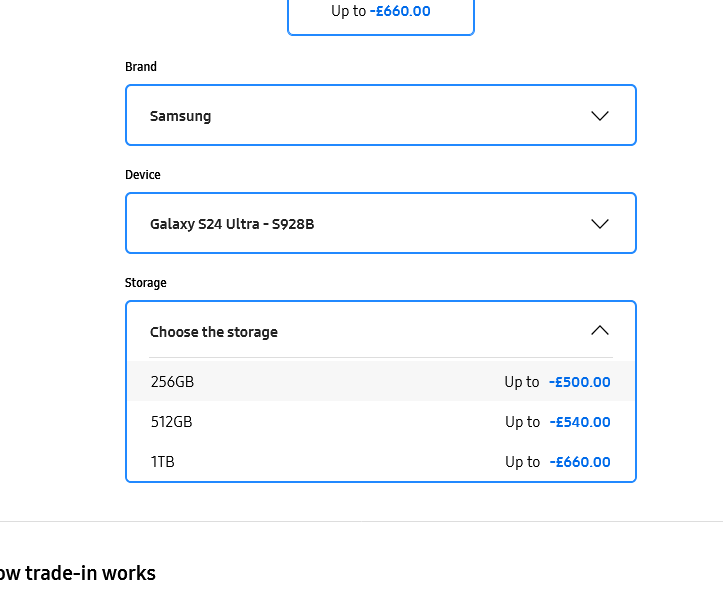The height and width of the screenshot is (607, 723).
Task: Select the 256GB storage option
Action: tap(173, 382)
